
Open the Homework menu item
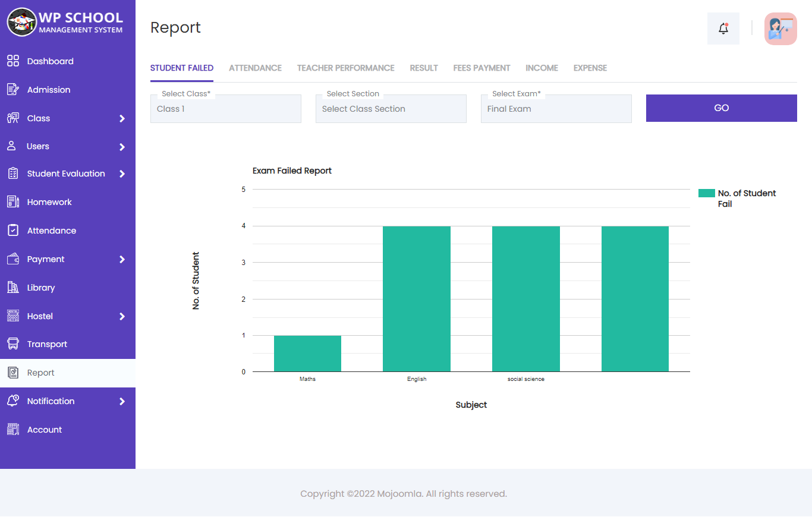(x=68, y=202)
